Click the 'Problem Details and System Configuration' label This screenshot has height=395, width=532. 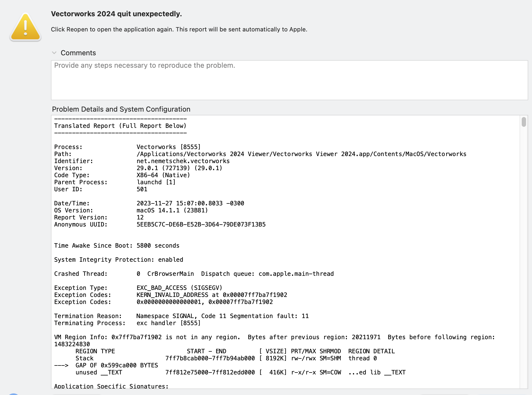click(x=121, y=109)
